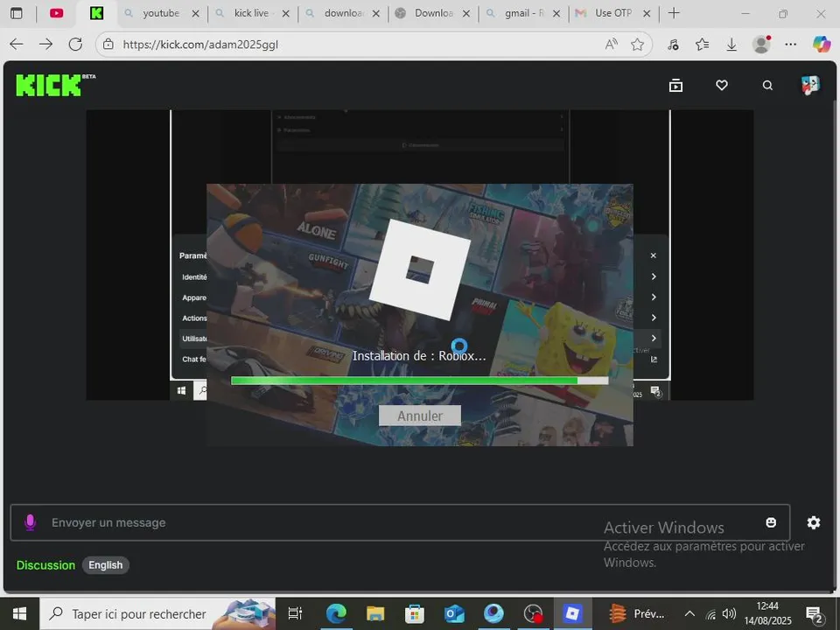840x630 pixels.
Task: Open Edge Settings and more menu
Action: (791, 45)
